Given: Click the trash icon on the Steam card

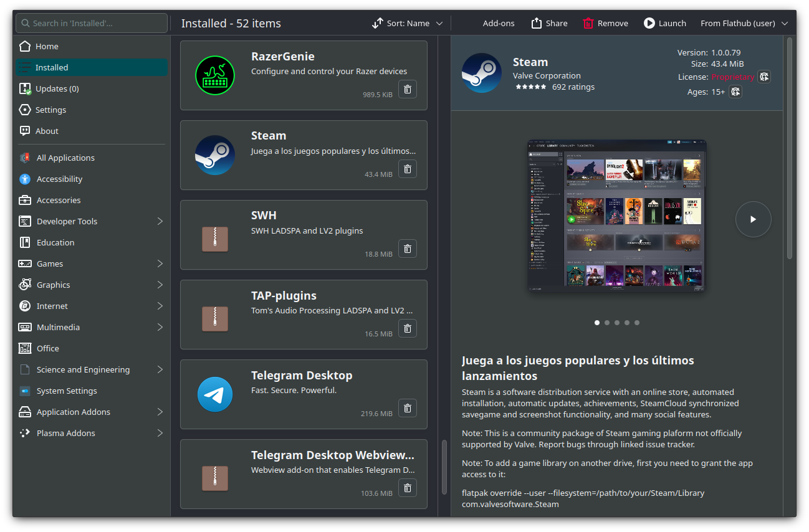Looking at the screenshot, I should tap(407, 169).
